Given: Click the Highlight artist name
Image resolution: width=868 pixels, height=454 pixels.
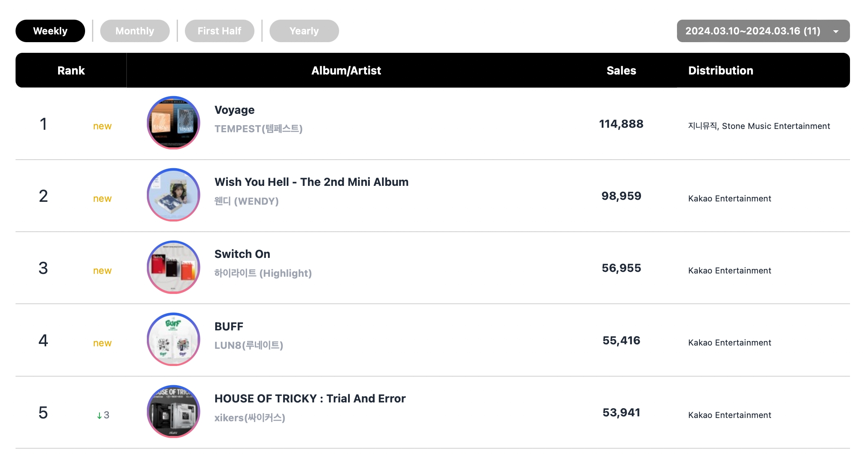Looking at the screenshot, I should (x=263, y=273).
